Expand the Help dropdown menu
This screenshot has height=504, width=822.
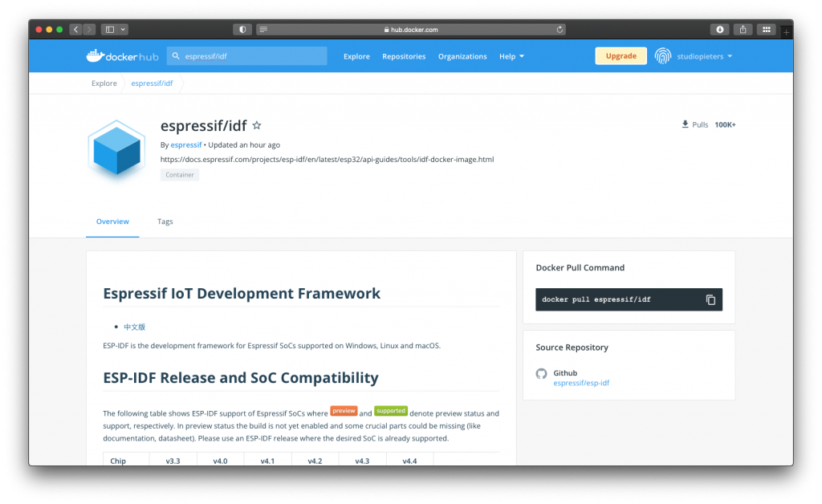pos(511,56)
